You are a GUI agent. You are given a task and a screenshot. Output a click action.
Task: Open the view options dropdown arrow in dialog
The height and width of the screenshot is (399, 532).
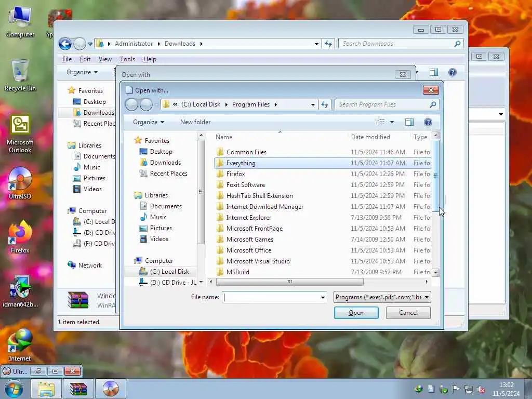[x=392, y=122]
